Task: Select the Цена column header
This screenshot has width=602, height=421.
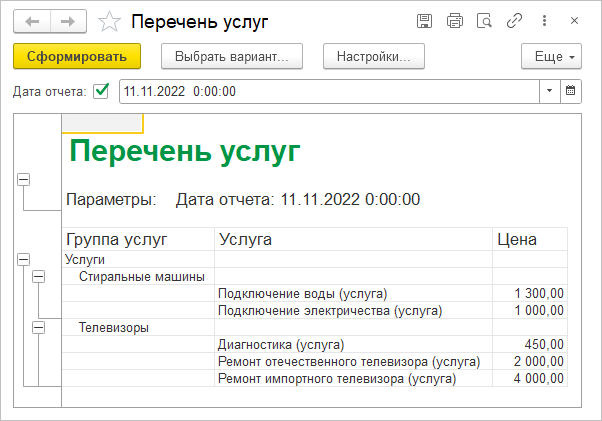Action: [530, 239]
